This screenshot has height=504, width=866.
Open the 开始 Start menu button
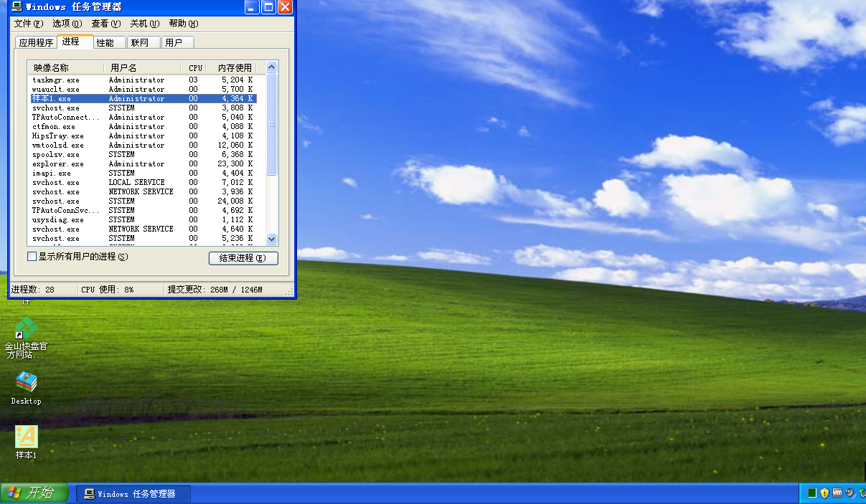coord(34,493)
